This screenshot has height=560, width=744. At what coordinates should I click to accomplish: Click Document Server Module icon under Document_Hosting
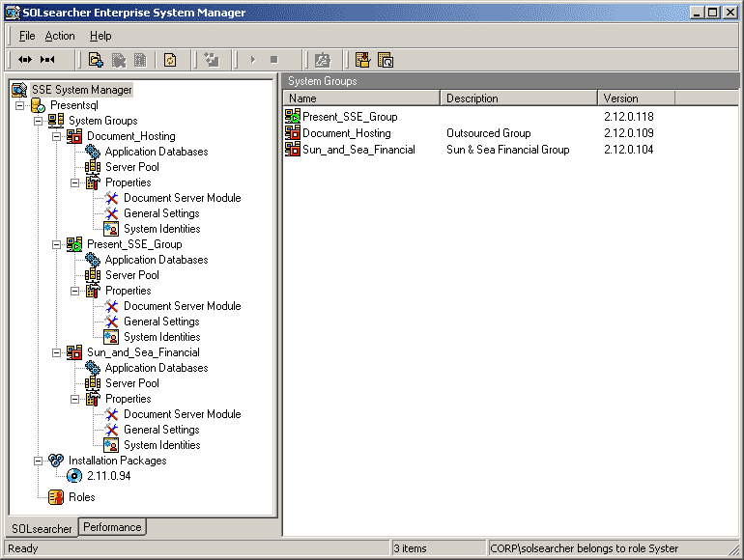(x=111, y=198)
